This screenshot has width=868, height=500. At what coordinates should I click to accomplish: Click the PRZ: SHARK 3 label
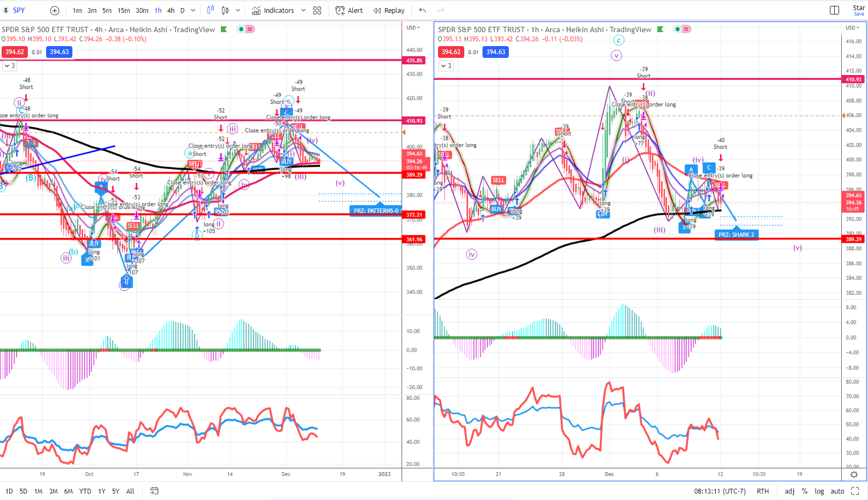point(736,234)
